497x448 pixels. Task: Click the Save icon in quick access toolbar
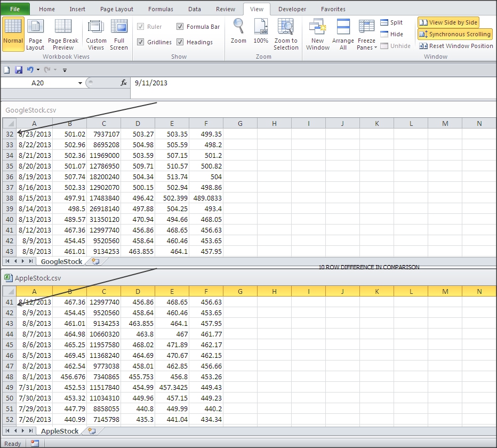pos(19,70)
